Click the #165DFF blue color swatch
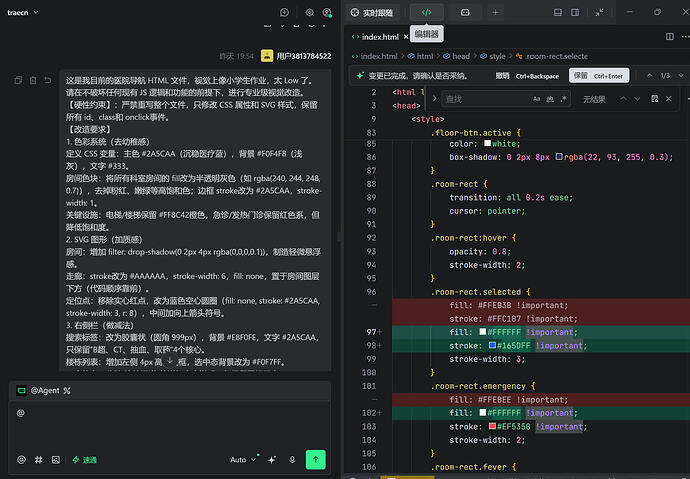This screenshot has height=479, width=690. pos(492,345)
